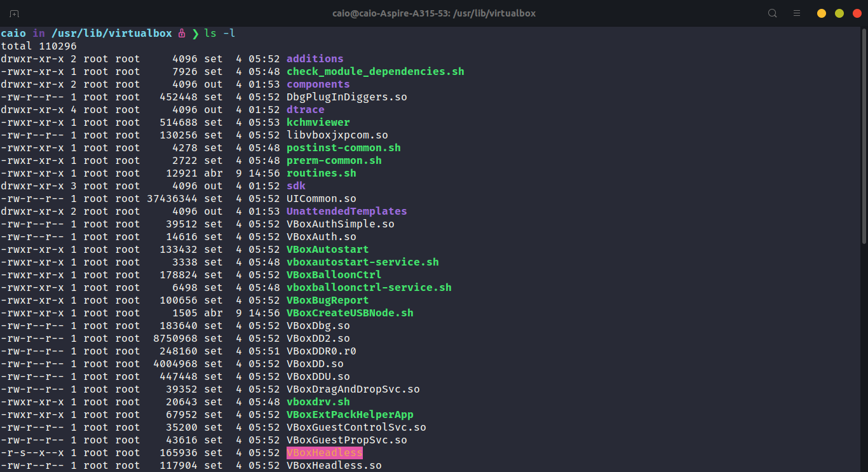
Task: Click 'VBoxGuestPropSvc.so' file name
Action: tap(347, 440)
